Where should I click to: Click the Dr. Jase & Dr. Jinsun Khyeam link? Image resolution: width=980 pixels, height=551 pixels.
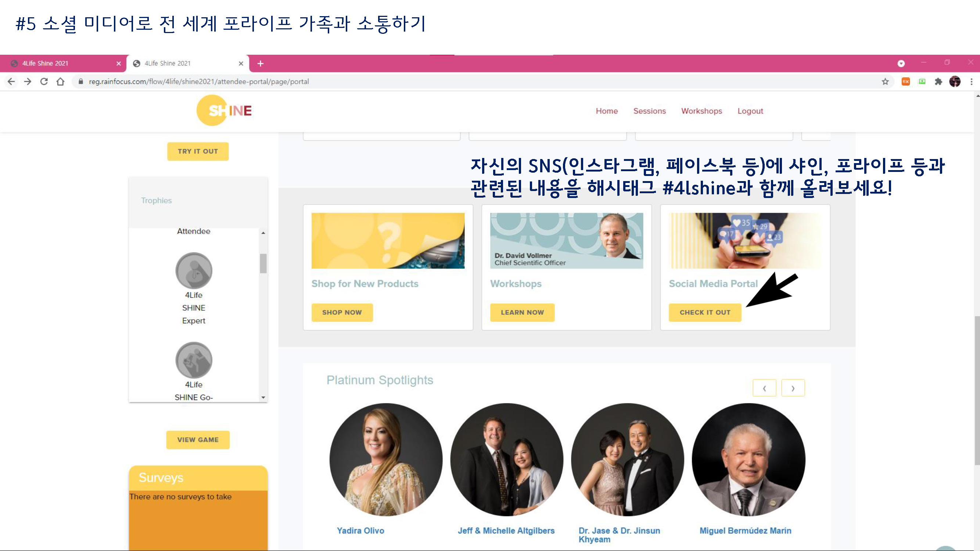tap(620, 535)
